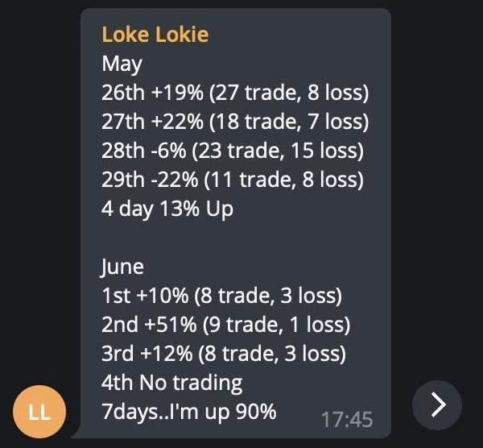Click the '7days..I'm up 90%' line

(x=189, y=412)
